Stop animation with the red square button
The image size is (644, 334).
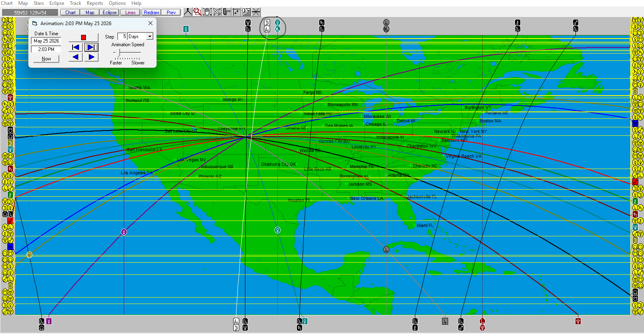tap(84, 37)
